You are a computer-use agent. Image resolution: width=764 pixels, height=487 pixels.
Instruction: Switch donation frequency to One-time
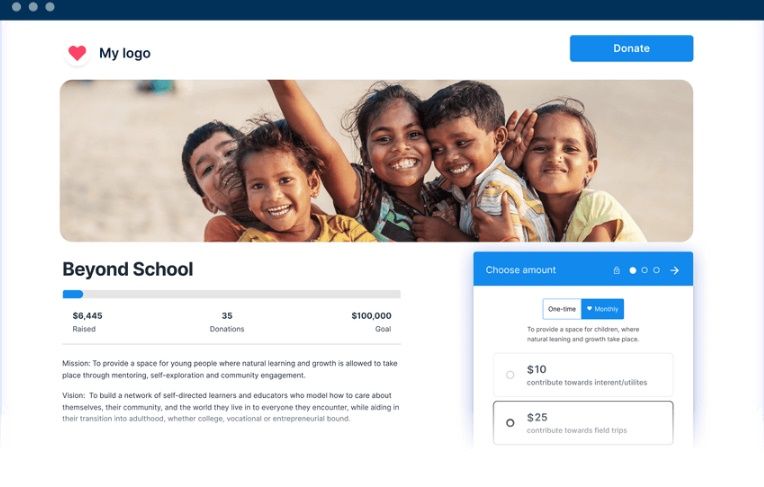coord(562,309)
